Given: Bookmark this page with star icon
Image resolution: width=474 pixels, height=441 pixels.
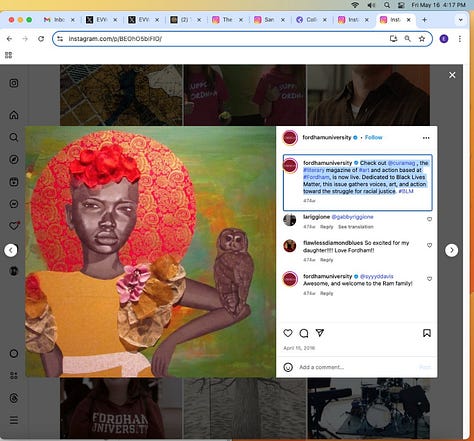Looking at the screenshot, I should tap(422, 39).
